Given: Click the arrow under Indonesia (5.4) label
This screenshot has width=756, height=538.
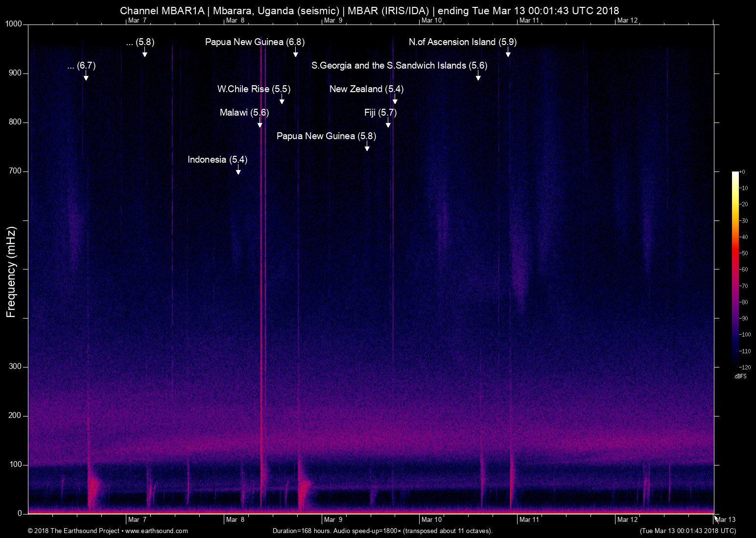Looking at the screenshot, I should [238, 171].
